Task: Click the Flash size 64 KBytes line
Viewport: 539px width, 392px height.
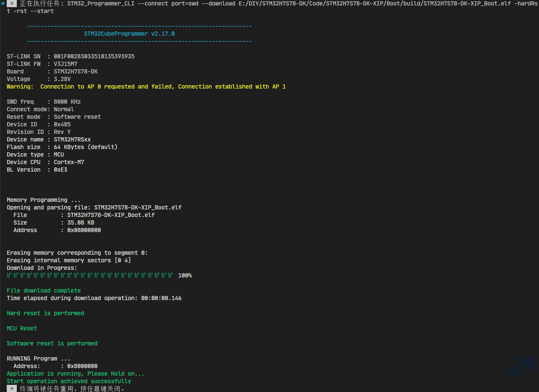Action: [62, 147]
